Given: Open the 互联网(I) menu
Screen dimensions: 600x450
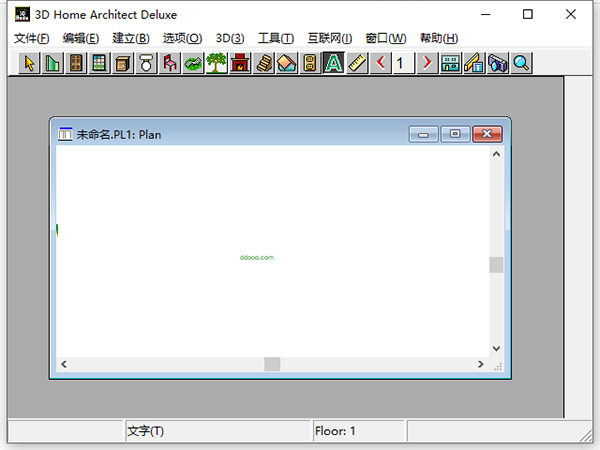Looking at the screenshot, I should [329, 38].
